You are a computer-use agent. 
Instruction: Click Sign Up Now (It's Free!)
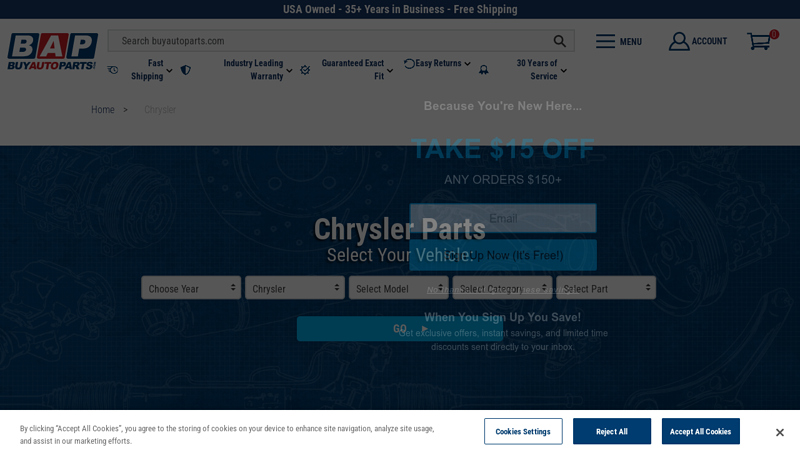point(503,255)
